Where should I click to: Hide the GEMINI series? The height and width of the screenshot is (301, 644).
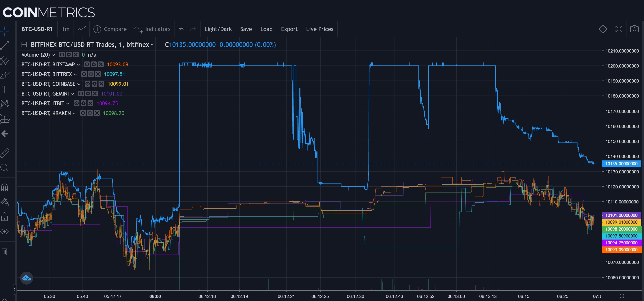pyautogui.click(x=81, y=94)
